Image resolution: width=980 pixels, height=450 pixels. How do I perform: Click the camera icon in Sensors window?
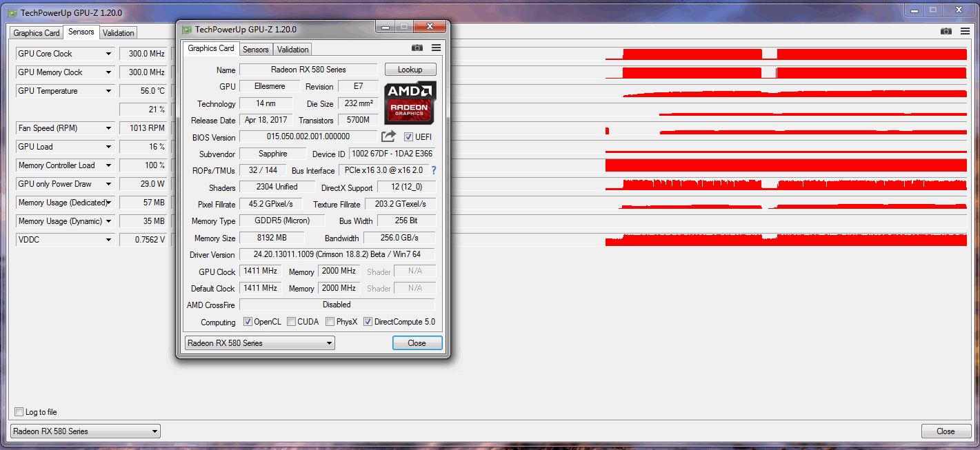point(946,31)
